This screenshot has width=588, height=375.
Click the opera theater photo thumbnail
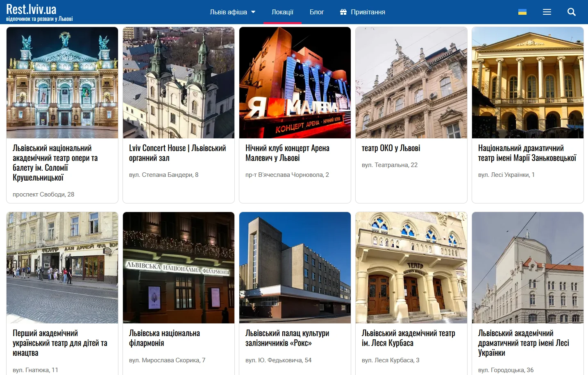tap(62, 82)
